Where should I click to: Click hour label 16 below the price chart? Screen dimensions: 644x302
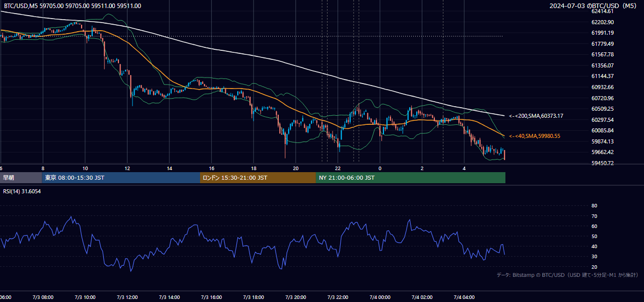212,168
